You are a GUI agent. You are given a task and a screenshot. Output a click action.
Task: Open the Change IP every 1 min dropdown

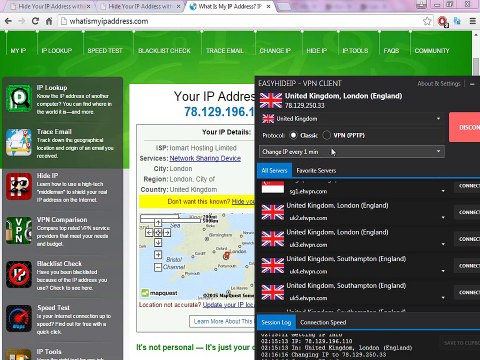click(352, 152)
